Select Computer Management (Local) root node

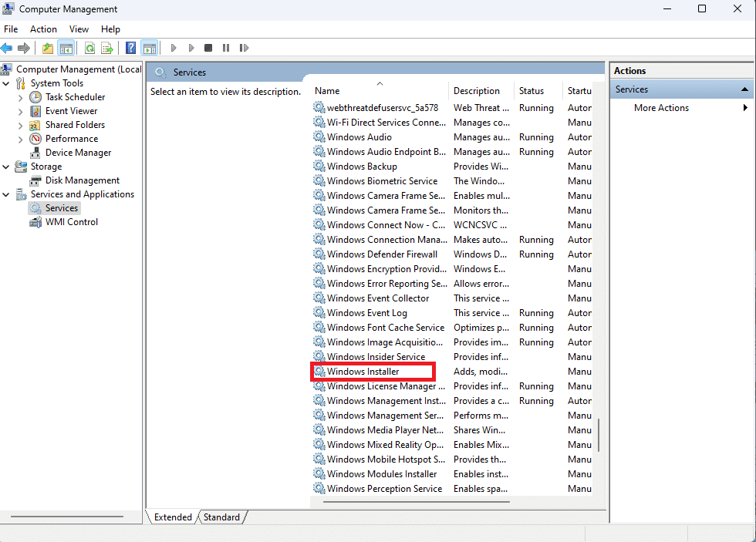(79, 69)
